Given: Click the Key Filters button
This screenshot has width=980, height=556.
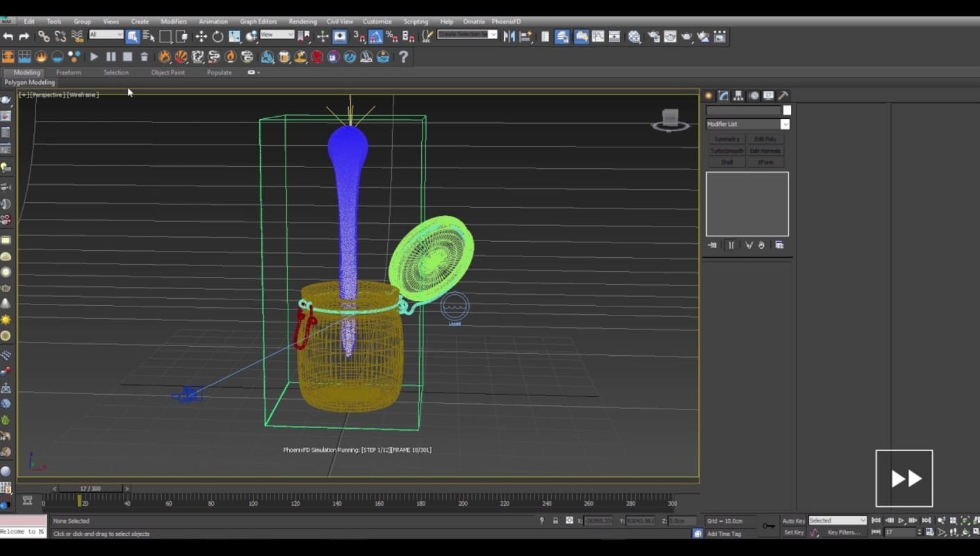Looking at the screenshot, I should (844, 532).
